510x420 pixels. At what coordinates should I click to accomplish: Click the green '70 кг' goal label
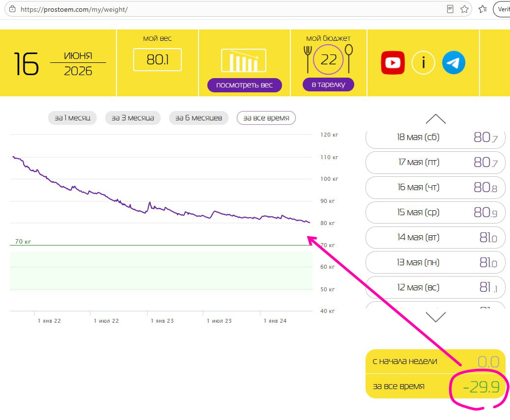click(x=23, y=242)
